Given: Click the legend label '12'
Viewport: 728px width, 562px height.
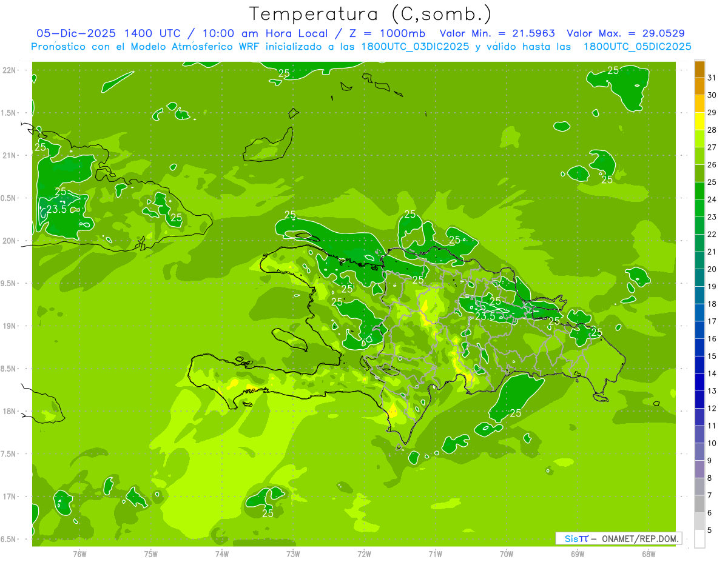Looking at the screenshot, I should (712, 408).
